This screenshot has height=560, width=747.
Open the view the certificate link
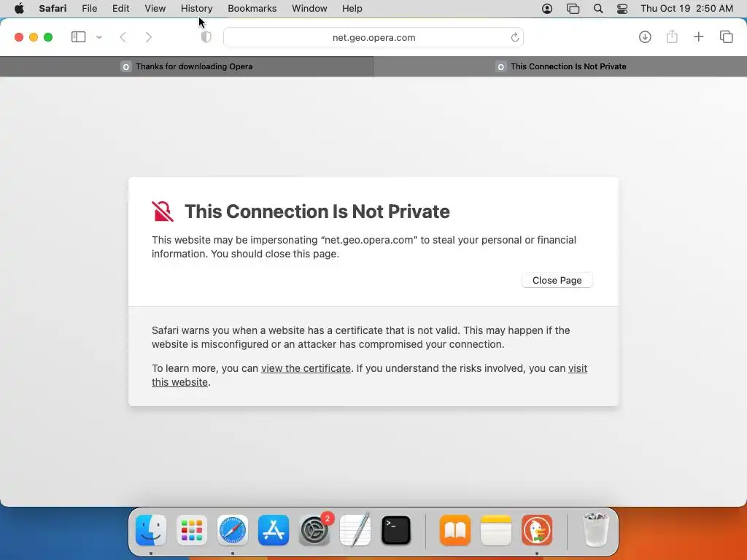pyautogui.click(x=306, y=368)
